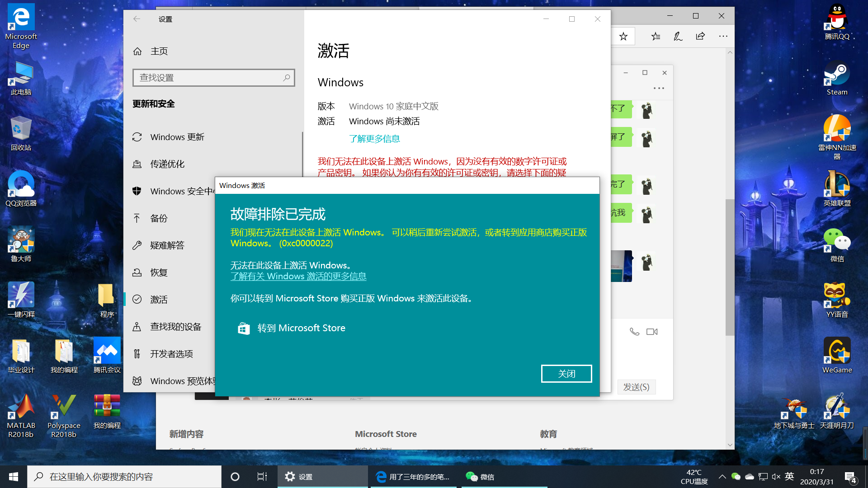
Task: Start a voice call in WeChat
Action: pyautogui.click(x=634, y=332)
